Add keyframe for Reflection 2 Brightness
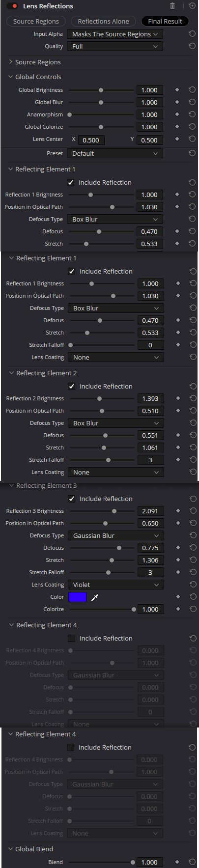Screen dimensions: 199x868 coord(178,398)
